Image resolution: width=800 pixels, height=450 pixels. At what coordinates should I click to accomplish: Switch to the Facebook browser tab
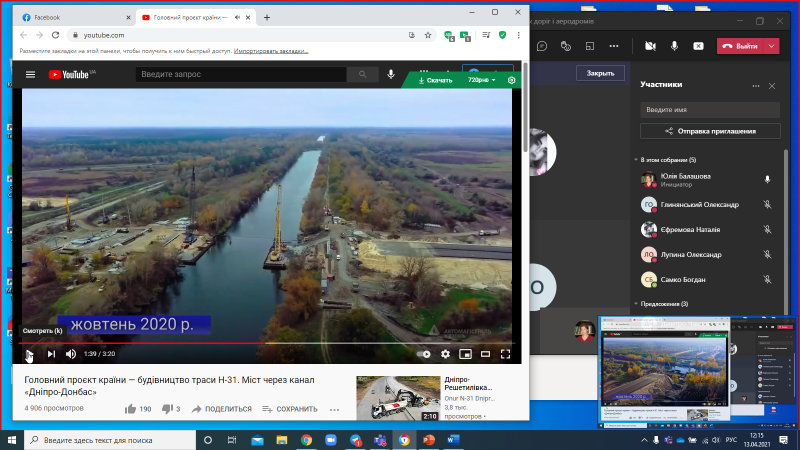pos(76,17)
